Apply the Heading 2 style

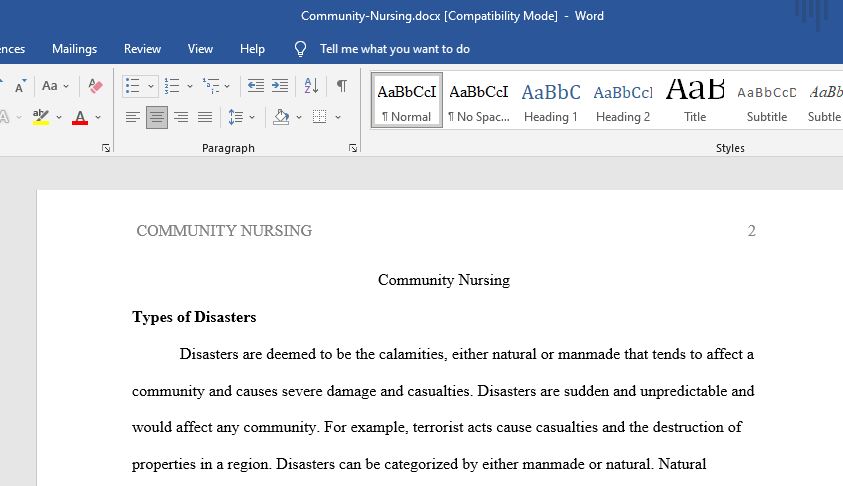[x=623, y=101]
